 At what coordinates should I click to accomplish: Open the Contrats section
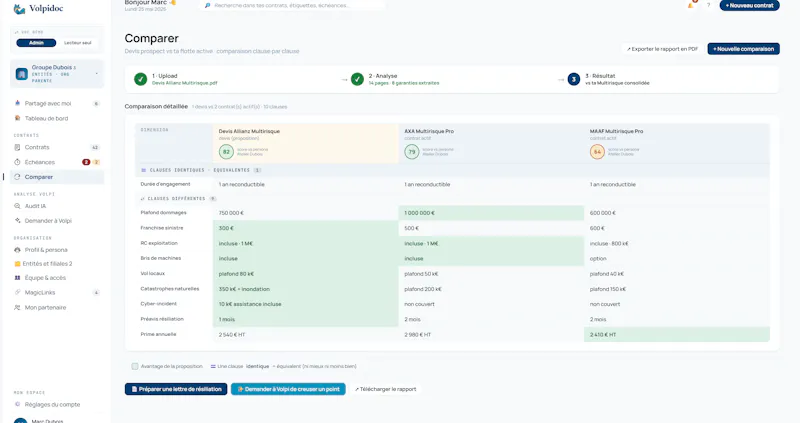(x=57, y=147)
